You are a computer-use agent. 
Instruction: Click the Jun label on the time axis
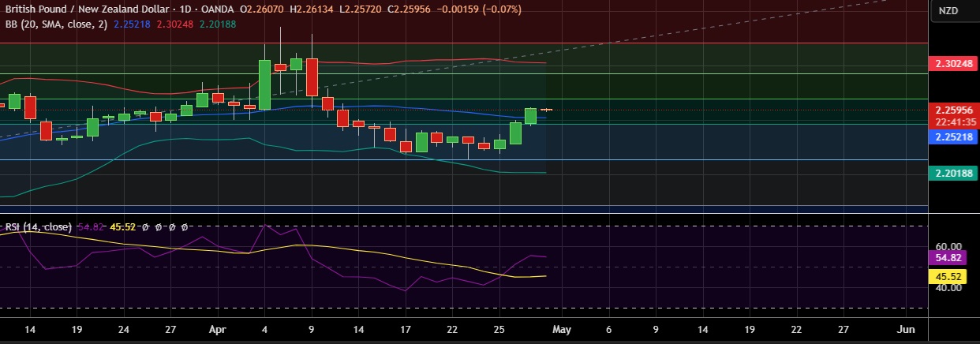click(x=907, y=329)
